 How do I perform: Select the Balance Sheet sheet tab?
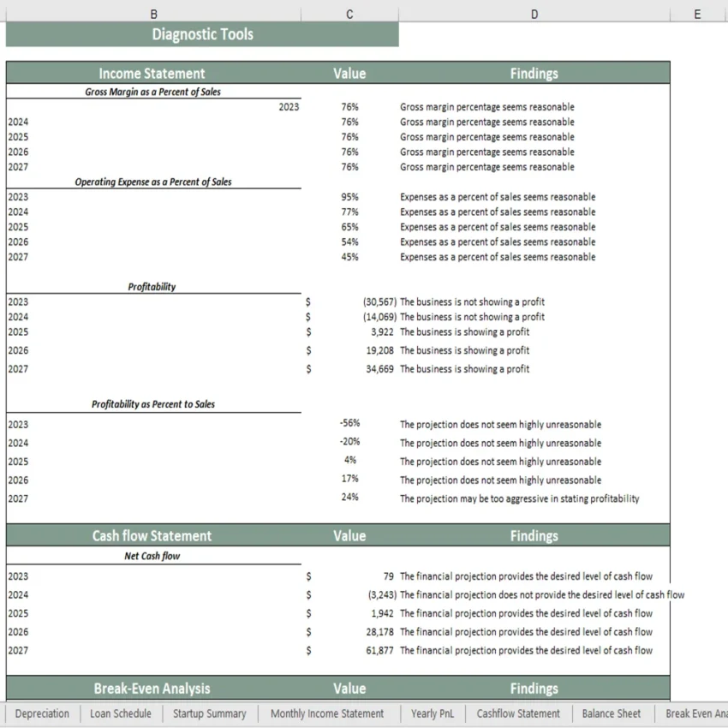[611, 713]
